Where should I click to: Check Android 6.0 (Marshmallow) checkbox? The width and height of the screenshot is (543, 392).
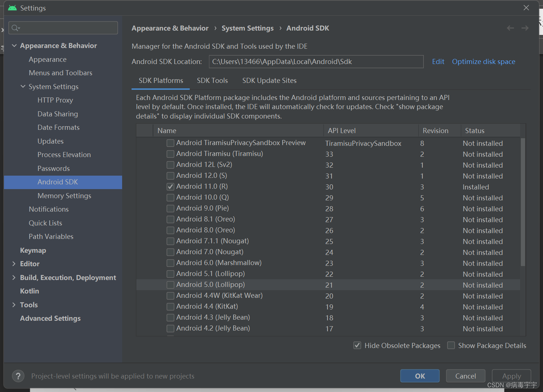tap(170, 263)
